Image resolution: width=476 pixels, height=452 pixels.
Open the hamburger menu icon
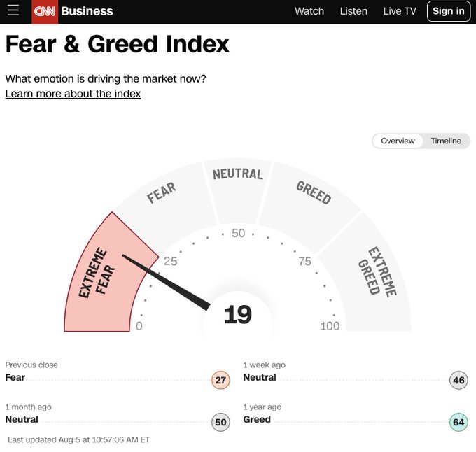click(x=13, y=11)
